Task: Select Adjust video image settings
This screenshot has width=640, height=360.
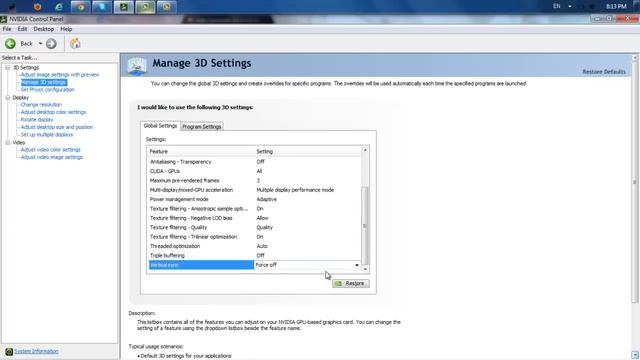Action: (x=51, y=158)
